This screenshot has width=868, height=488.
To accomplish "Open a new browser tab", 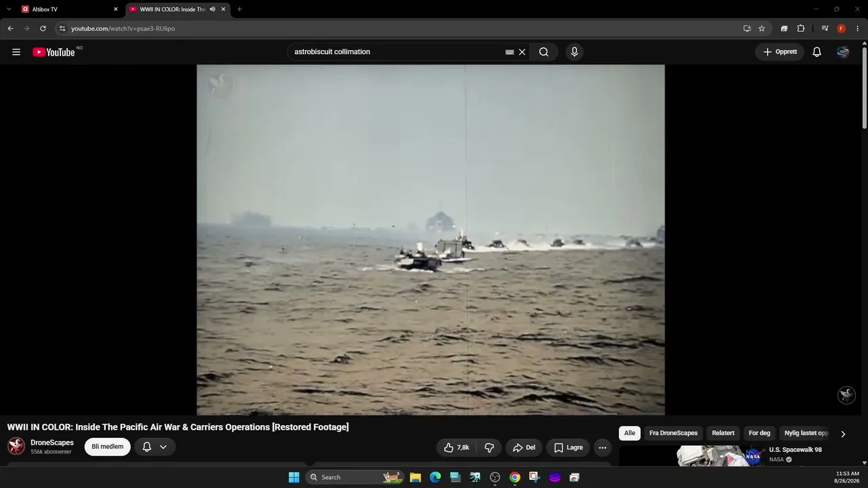I will [239, 9].
